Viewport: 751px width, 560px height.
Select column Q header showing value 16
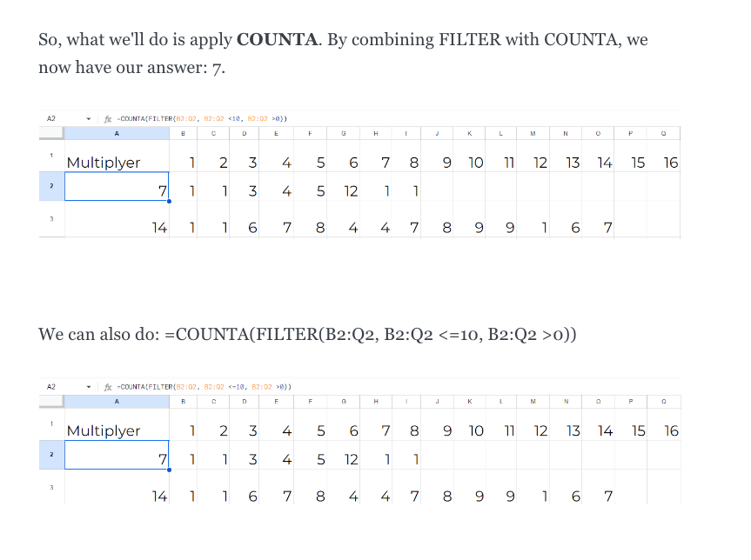click(x=662, y=133)
